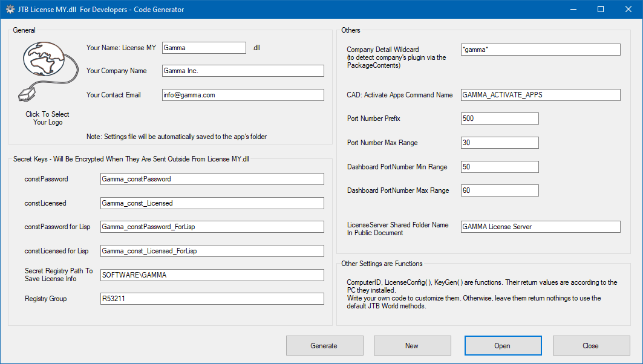
Task: Click the 'Port Number Prefix' label
Action: [x=374, y=119]
